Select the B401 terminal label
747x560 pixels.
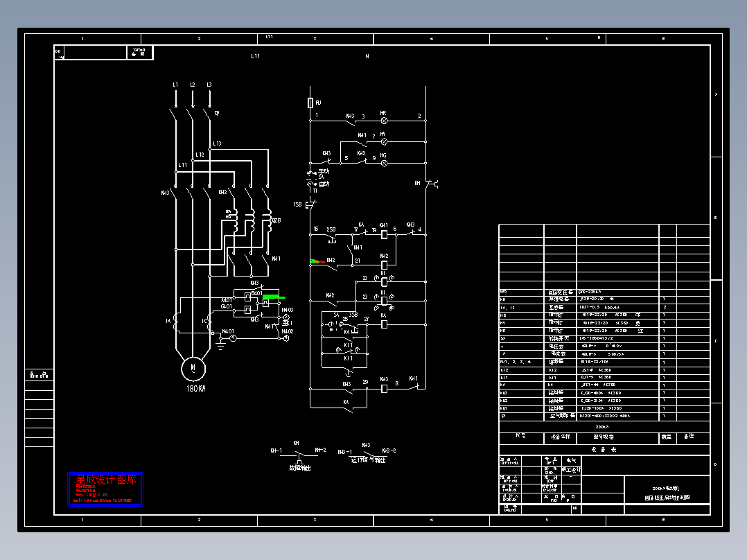[257, 293]
